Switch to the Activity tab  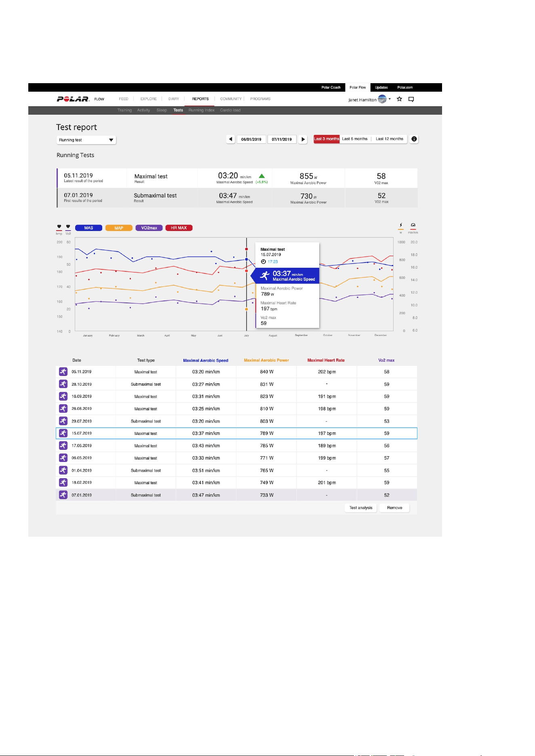[x=143, y=110]
